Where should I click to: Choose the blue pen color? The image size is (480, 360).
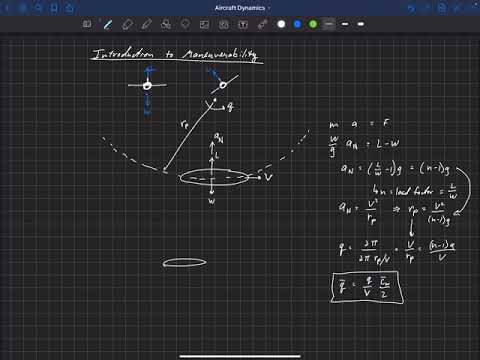click(297, 24)
